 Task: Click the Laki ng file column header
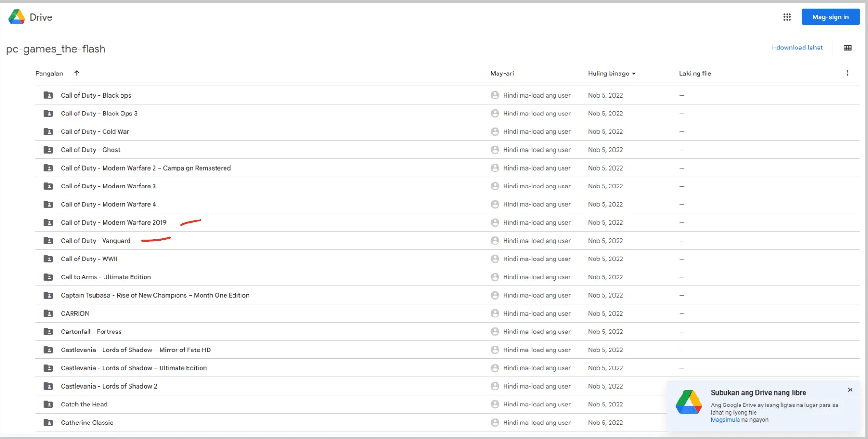[x=695, y=73]
